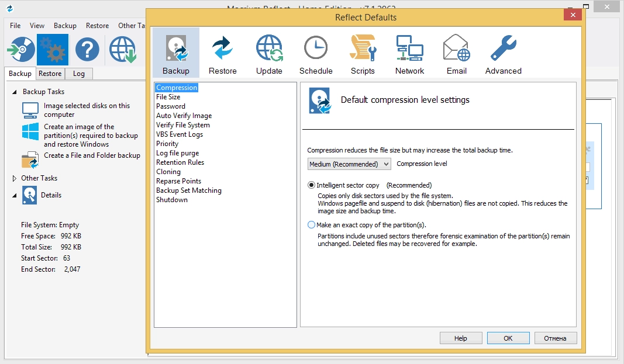Open the Scripts scroll icon
Screen dimensions: 624x364
click(362, 48)
